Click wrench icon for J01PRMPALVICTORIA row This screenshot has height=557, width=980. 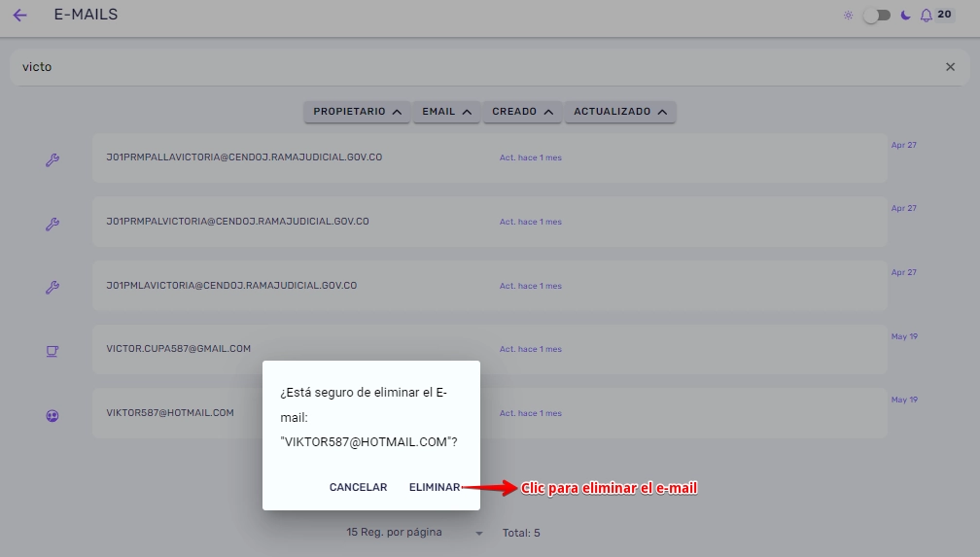(x=52, y=224)
